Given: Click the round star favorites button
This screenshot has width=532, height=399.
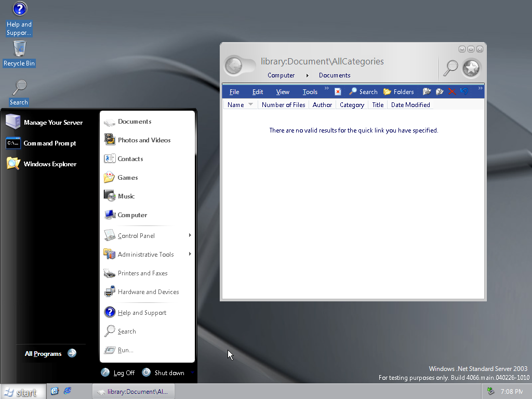Looking at the screenshot, I should pyautogui.click(x=472, y=68).
